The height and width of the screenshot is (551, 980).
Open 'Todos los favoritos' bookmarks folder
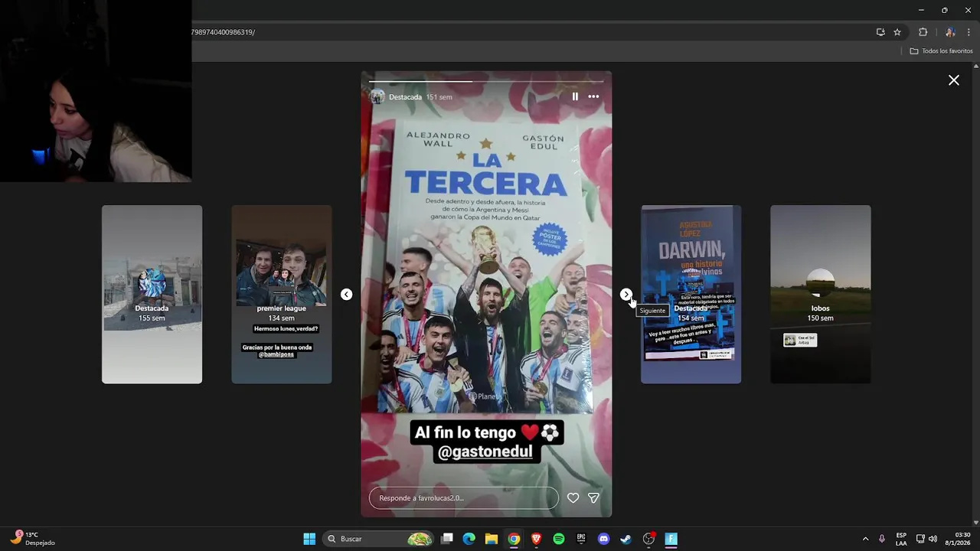(x=941, y=51)
